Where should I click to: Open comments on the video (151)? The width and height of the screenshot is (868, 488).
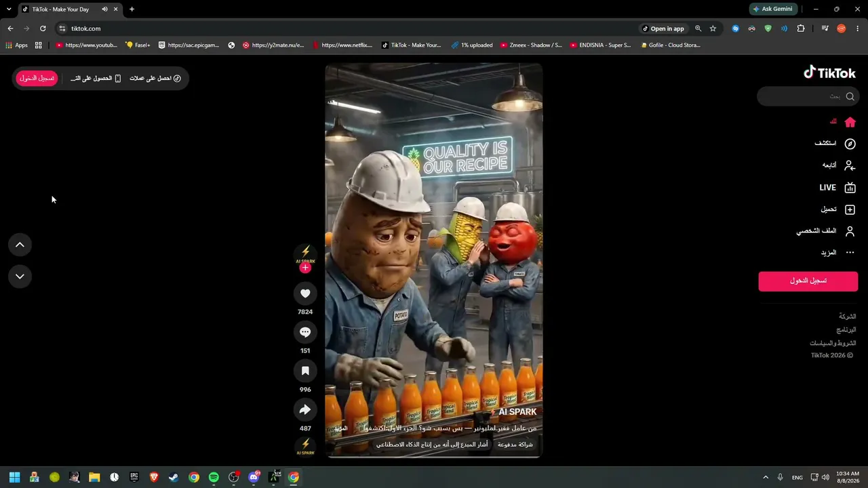305,332
